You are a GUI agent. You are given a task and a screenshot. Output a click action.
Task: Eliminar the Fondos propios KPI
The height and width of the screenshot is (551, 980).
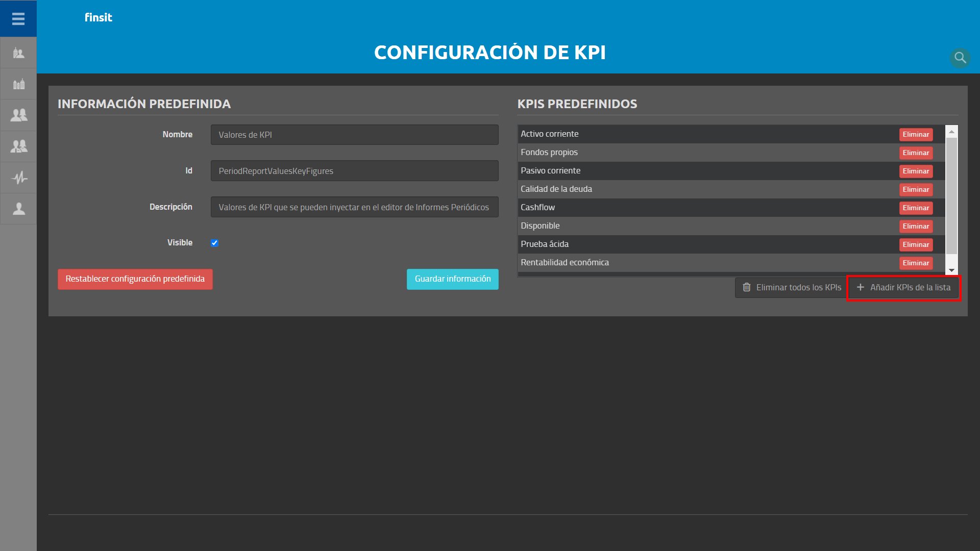click(x=916, y=153)
